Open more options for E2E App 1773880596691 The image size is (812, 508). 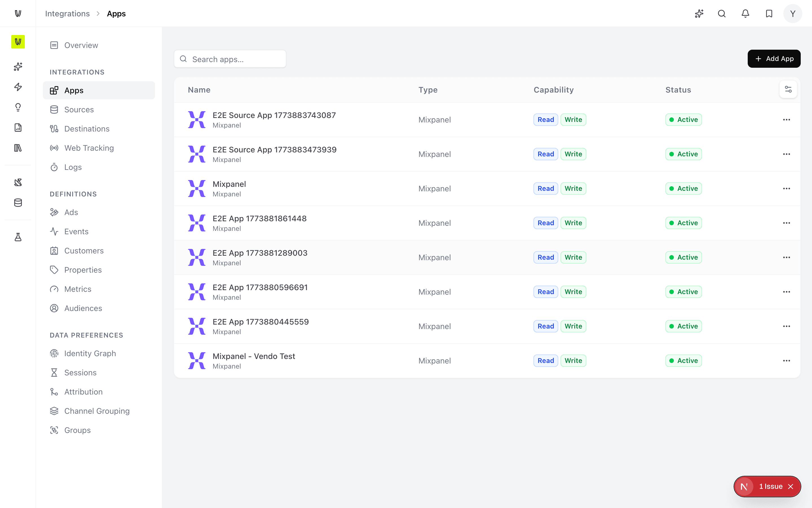point(787,292)
